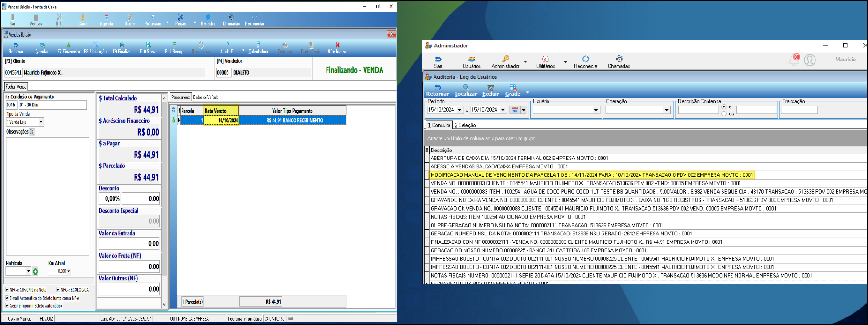
Task: Open Utilitários in Administrador toolbar
Action: point(546,62)
